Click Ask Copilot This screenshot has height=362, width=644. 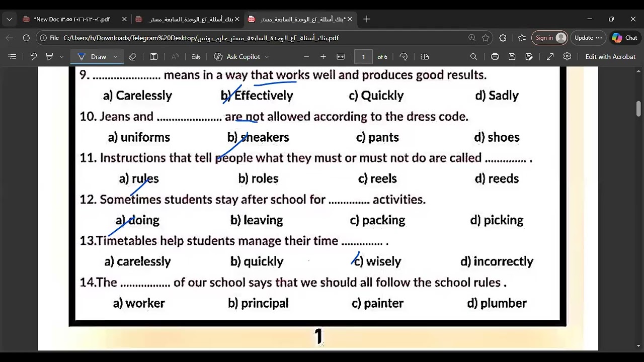click(x=237, y=57)
